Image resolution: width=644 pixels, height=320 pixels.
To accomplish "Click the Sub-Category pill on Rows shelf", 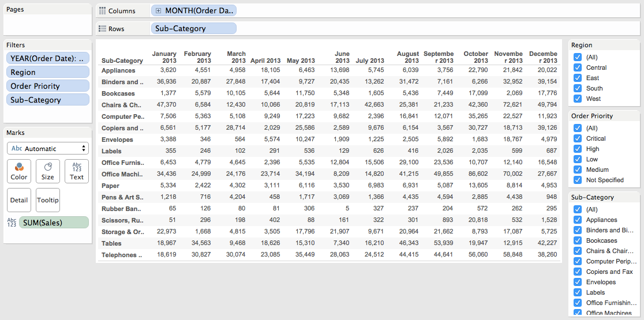I will pyautogui.click(x=194, y=28).
